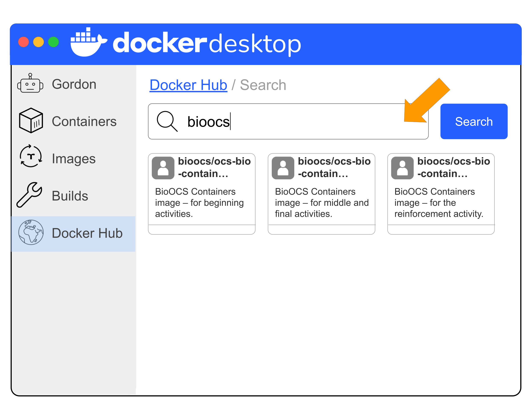Focus the search field containing bioocs
This screenshot has height=416, width=532.
pos(288,121)
